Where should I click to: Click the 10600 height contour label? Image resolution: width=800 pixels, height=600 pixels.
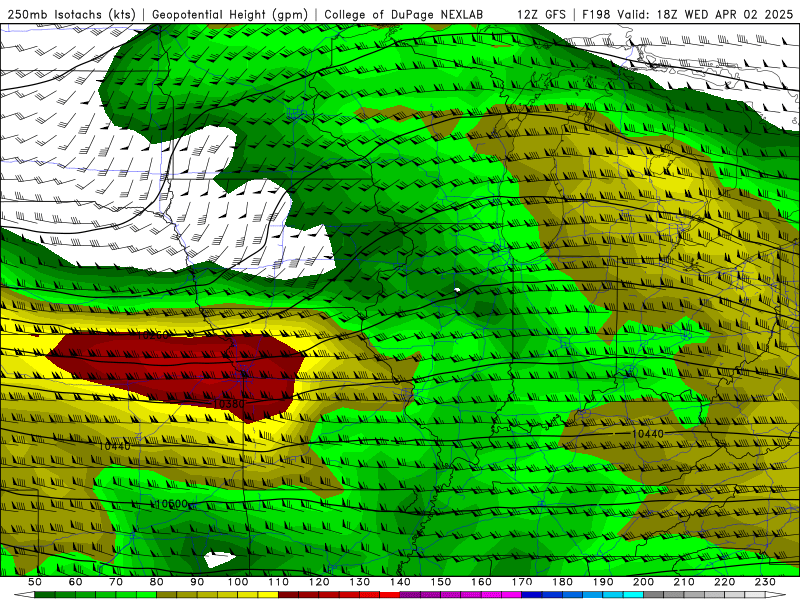[x=171, y=504]
